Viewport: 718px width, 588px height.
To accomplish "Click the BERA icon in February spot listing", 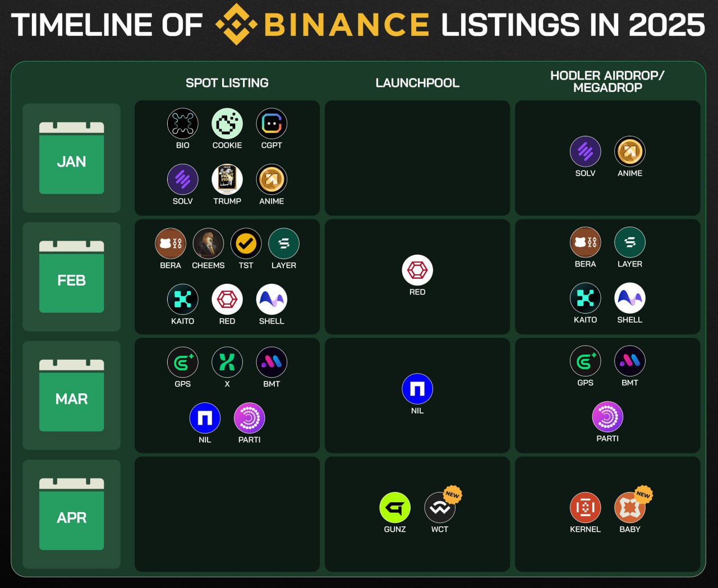I will tap(171, 244).
